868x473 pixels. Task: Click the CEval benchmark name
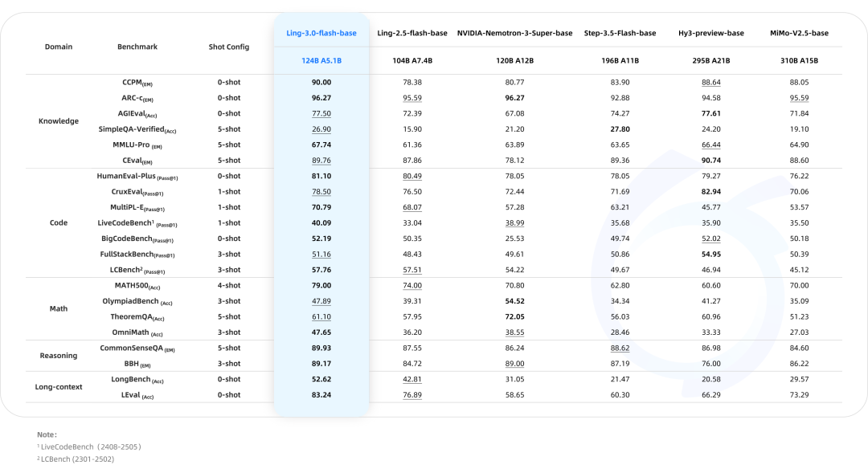[137, 161]
